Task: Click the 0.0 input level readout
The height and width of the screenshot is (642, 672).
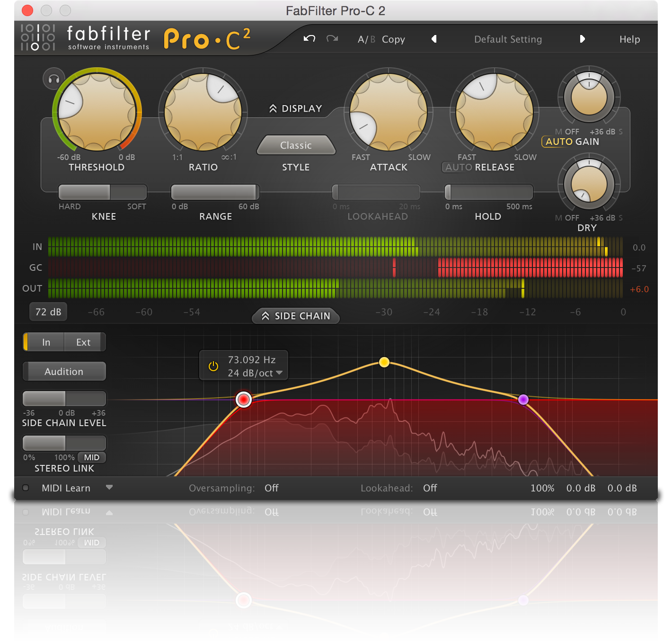Action: [639, 248]
